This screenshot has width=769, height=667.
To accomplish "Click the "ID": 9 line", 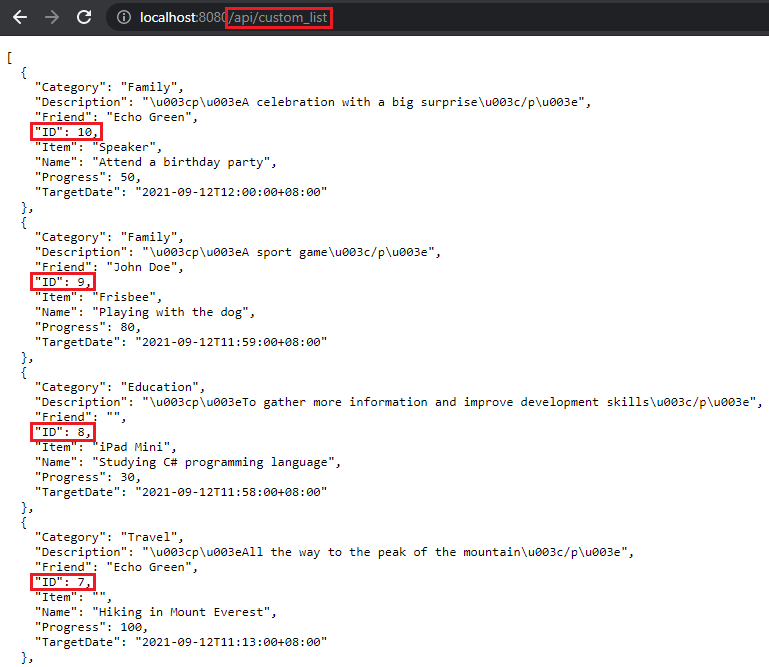I will 63,282.
